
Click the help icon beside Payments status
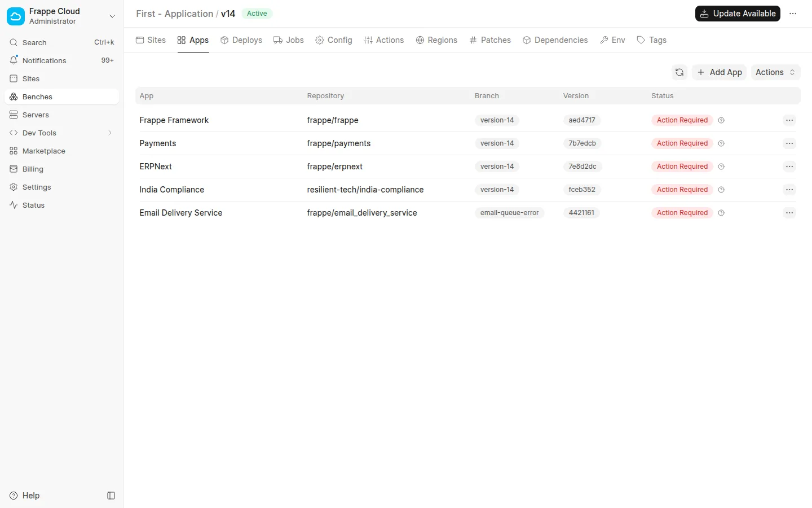click(x=721, y=143)
